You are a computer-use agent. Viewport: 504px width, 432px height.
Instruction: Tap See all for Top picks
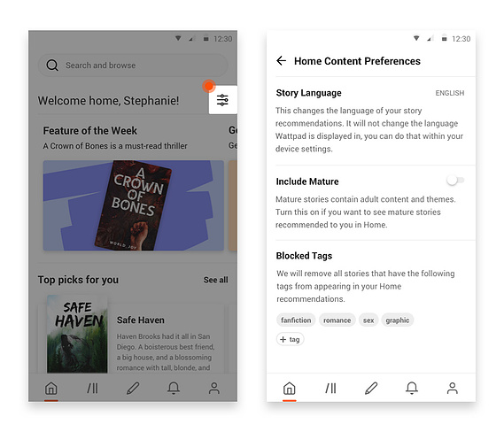point(215,280)
